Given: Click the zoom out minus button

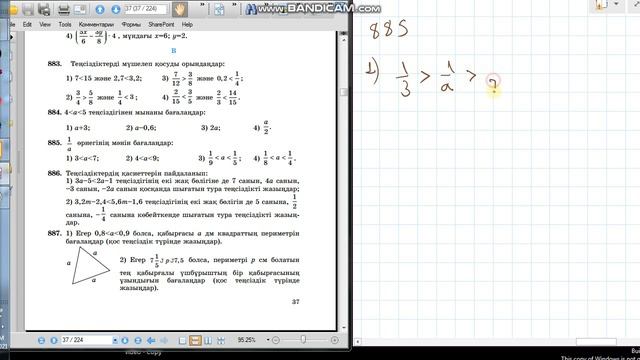Looking at the screenshot, I should click(276, 340).
